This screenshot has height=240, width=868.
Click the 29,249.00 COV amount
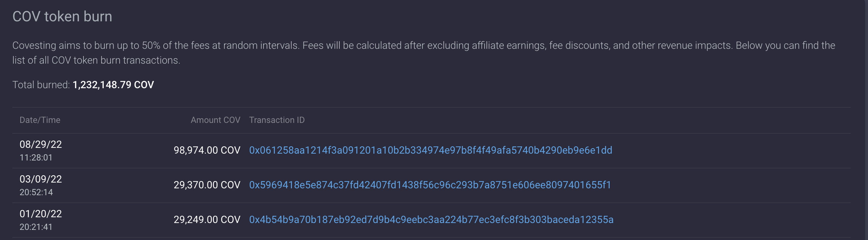coord(207,220)
